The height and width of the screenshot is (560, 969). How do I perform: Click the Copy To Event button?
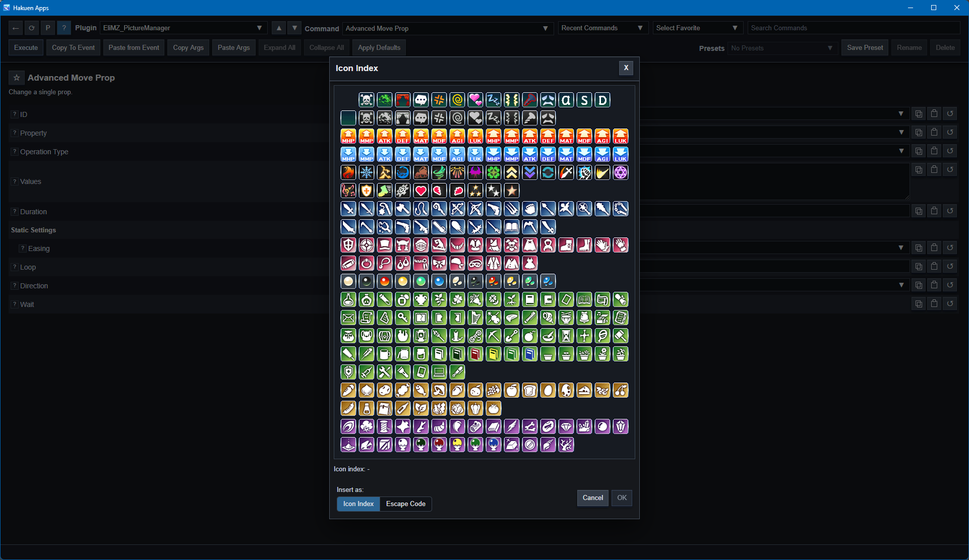click(73, 47)
